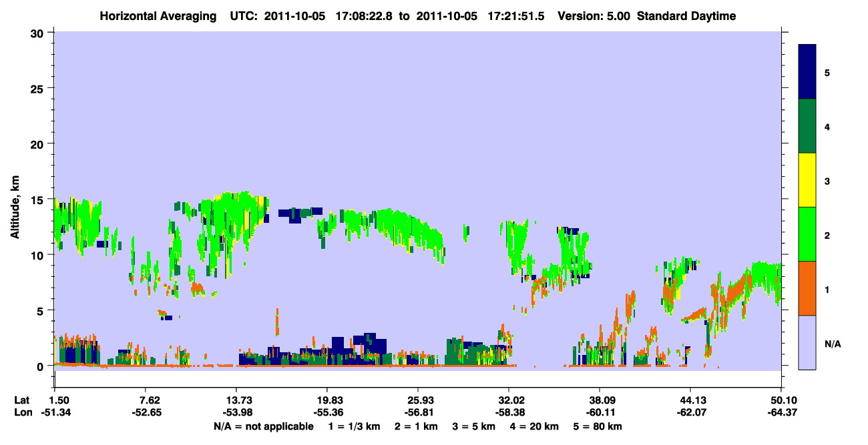868x445 pixels.
Task: Click the latitude value 13.73
Action: [235, 400]
